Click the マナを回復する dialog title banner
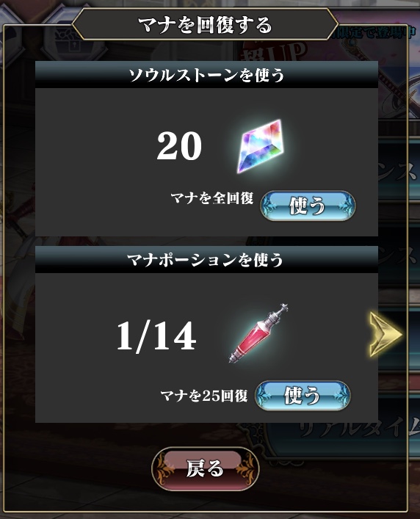The width and height of the screenshot is (420, 519). [205, 25]
